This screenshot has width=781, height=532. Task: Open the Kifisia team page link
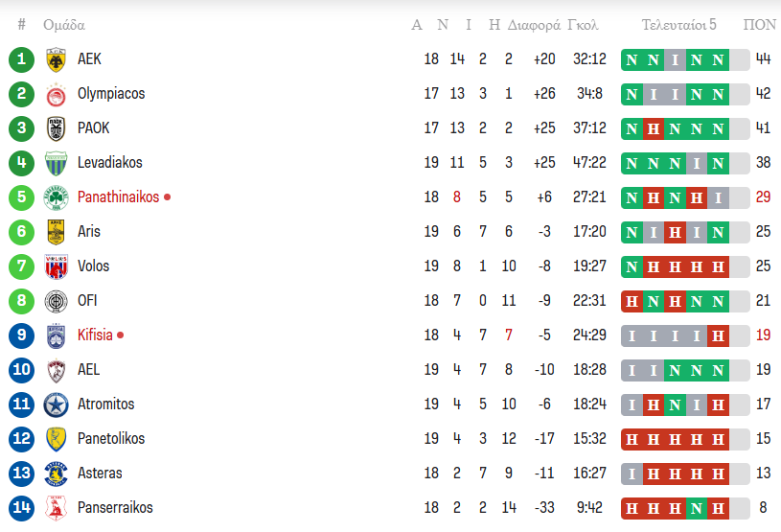[x=95, y=335]
